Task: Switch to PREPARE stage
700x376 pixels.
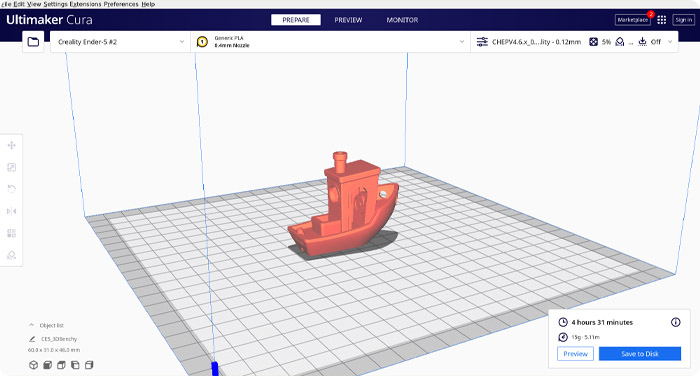Action: click(x=296, y=20)
